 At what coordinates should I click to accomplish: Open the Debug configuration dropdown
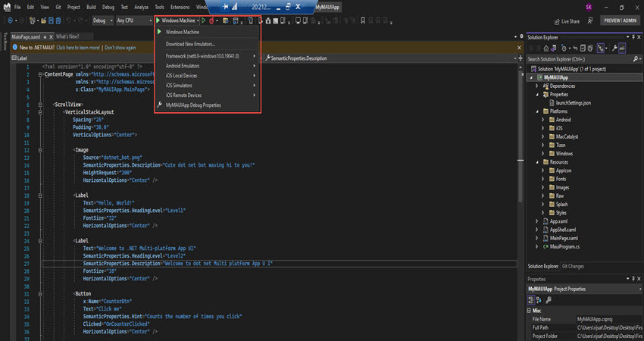(102, 20)
